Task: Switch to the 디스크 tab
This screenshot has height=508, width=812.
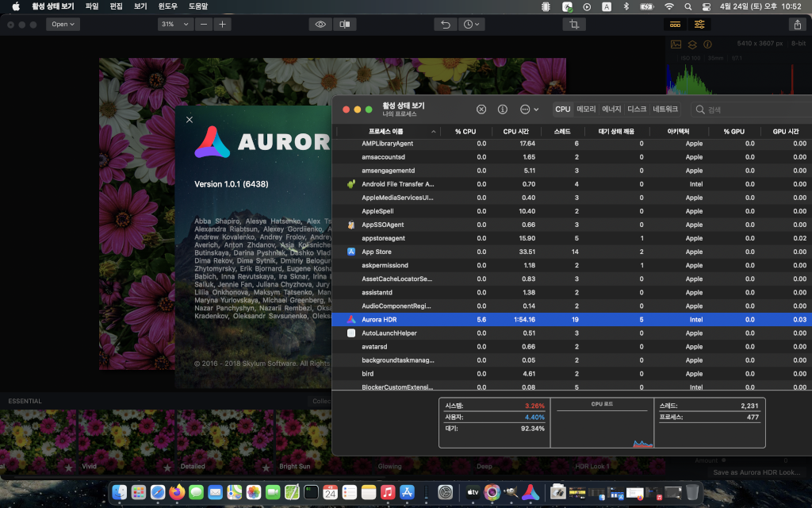Action: click(637, 110)
